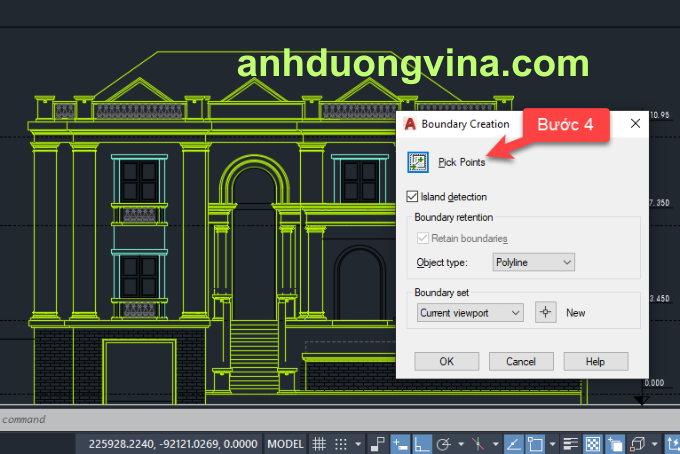
Task: Open the Object type Polyline dropdown
Action: coord(534,262)
